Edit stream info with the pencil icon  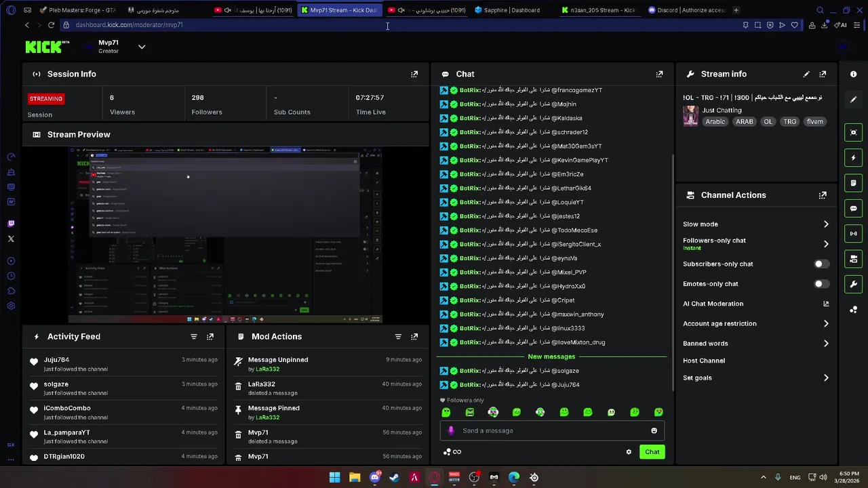806,74
